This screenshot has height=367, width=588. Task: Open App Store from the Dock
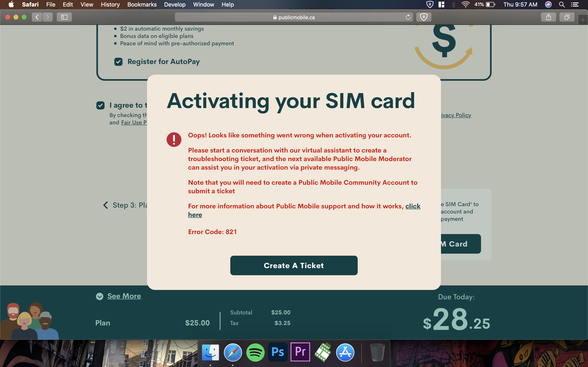tap(345, 353)
